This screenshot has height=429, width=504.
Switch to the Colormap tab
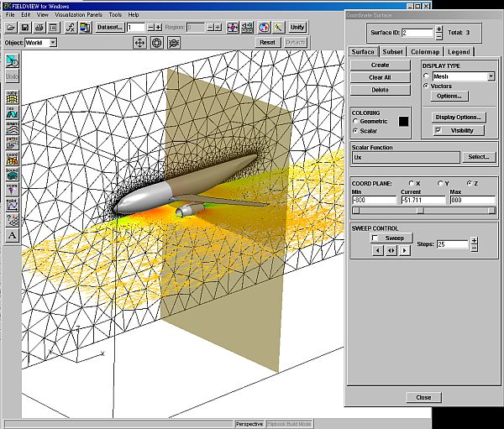[423, 52]
